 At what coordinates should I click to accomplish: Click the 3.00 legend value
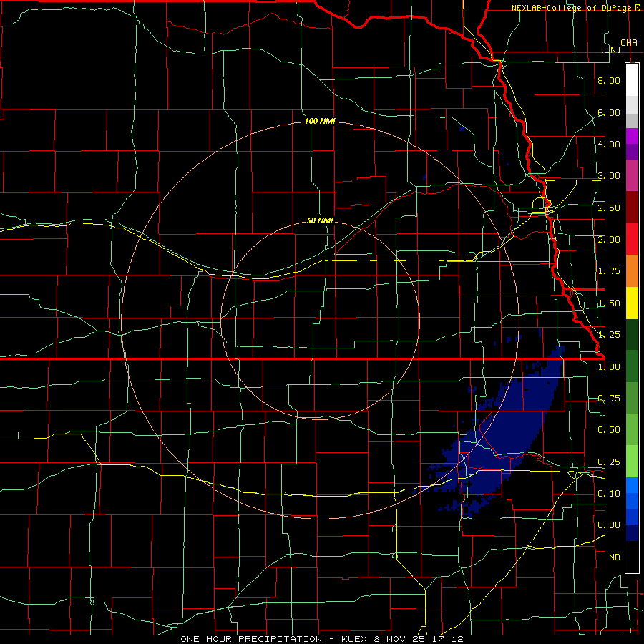[609, 176]
